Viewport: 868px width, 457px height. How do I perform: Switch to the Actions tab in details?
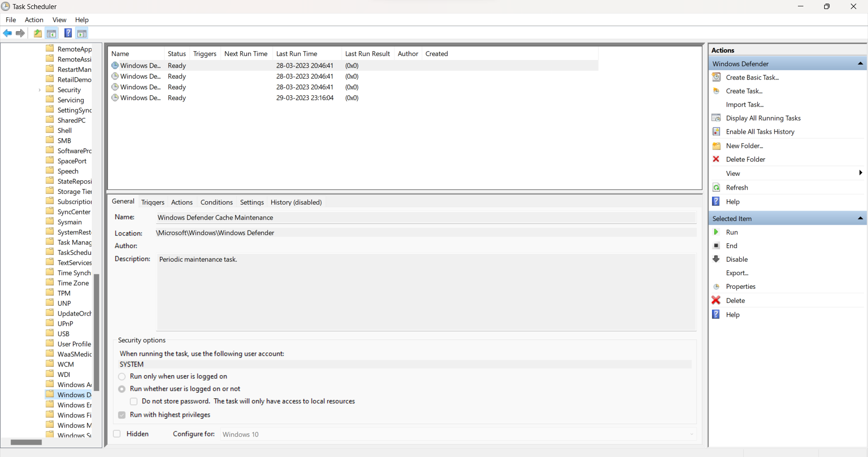click(x=182, y=202)
